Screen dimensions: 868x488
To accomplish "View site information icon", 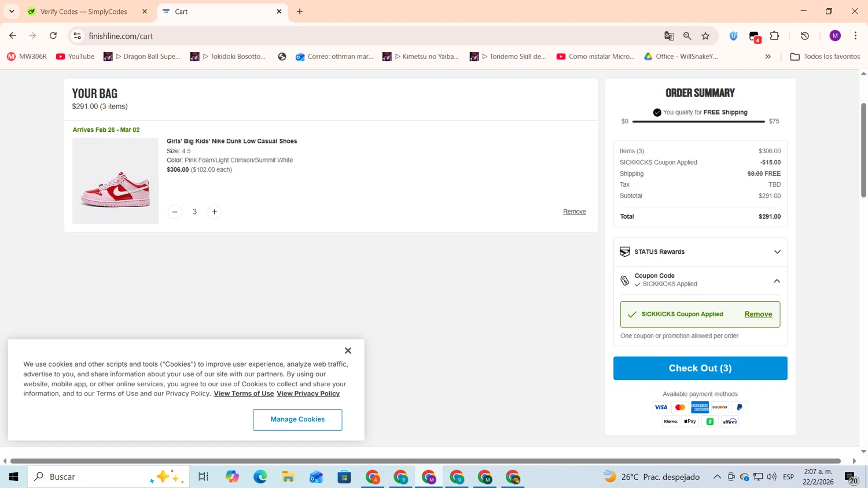I will (77, 36).
